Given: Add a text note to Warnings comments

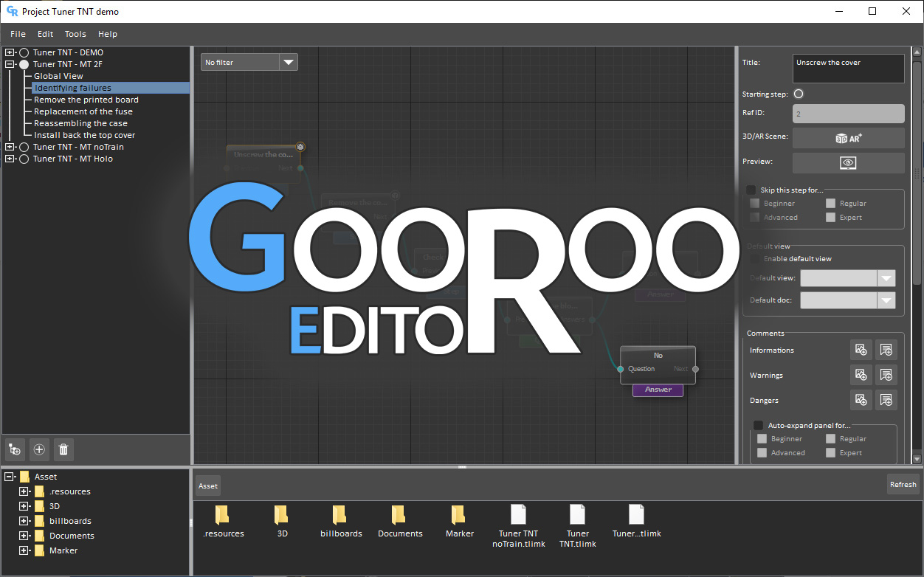Looking at the screenshot, I should pos(886,376).
